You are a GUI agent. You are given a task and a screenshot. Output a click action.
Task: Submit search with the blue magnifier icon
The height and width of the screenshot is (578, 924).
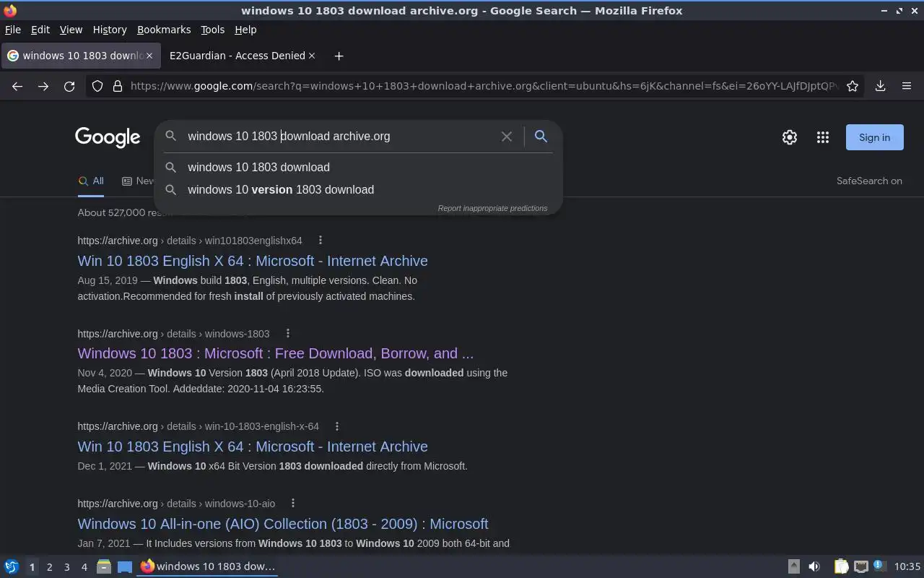[541, 136]
